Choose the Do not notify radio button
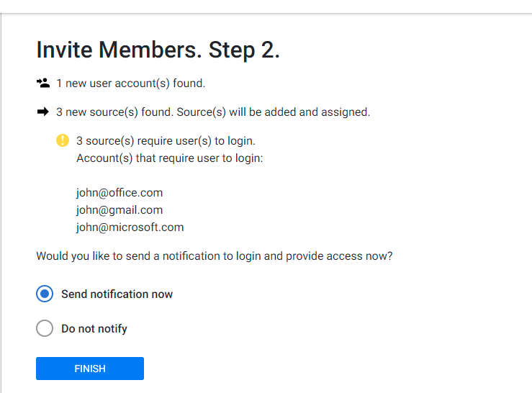The image size is (532, 393). 45,328
